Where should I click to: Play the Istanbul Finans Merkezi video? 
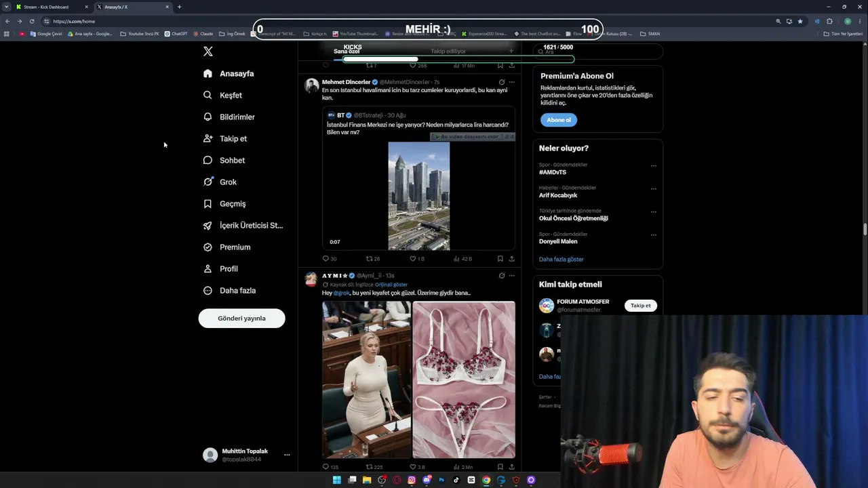tap(418, 196)
